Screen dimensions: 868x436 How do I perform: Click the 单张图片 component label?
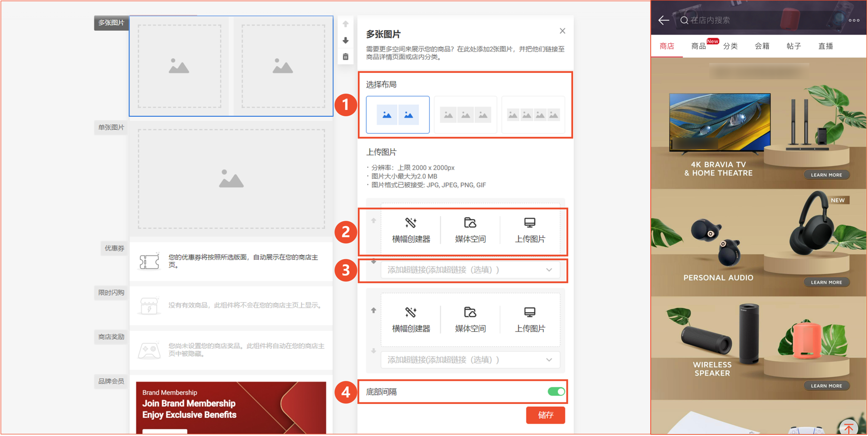(111, 127)
